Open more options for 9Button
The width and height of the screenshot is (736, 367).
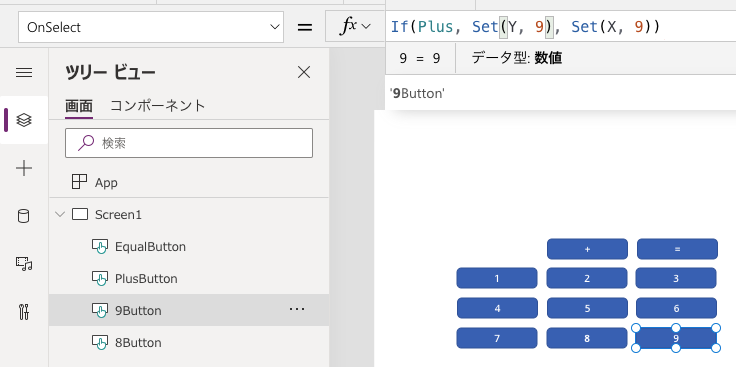[x=297, y=309]
